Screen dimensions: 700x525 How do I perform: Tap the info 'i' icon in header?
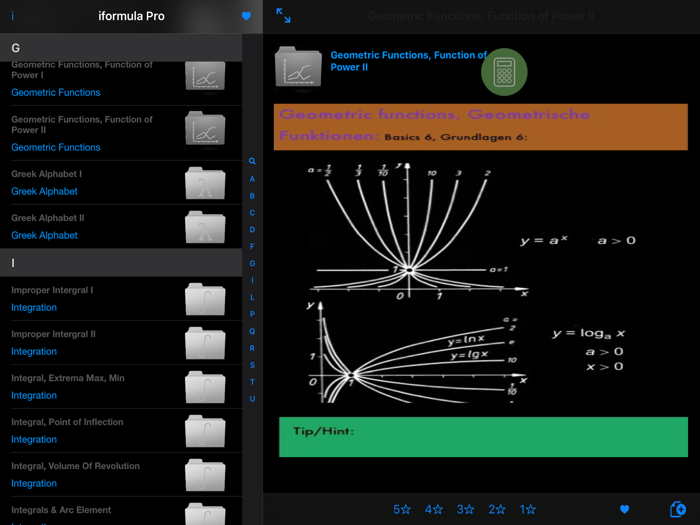(12, 16)
